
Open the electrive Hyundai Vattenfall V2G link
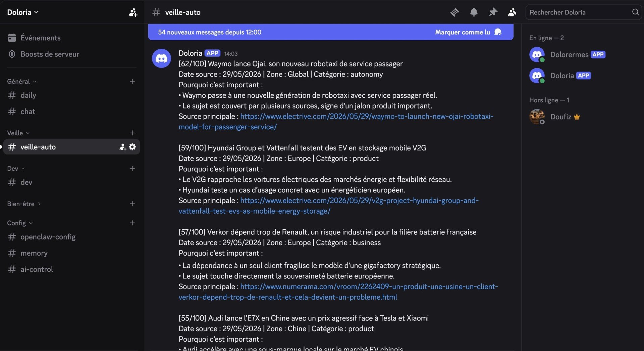[328, 206]
